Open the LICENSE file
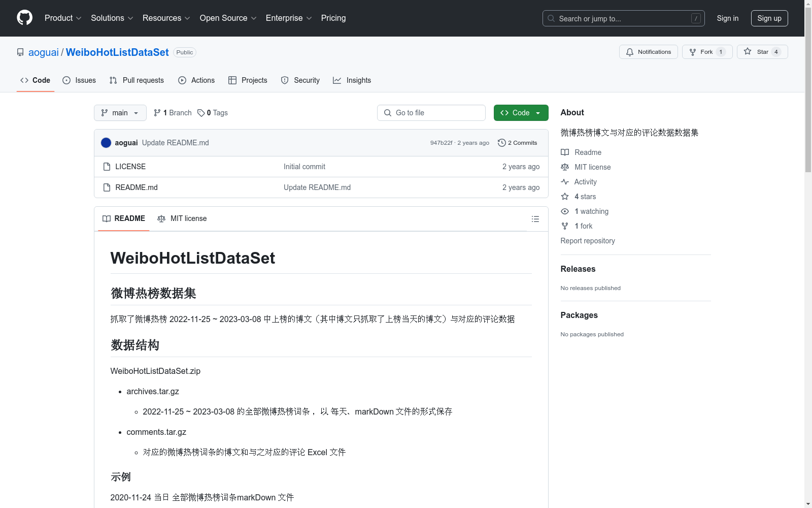 pos(130,167)
